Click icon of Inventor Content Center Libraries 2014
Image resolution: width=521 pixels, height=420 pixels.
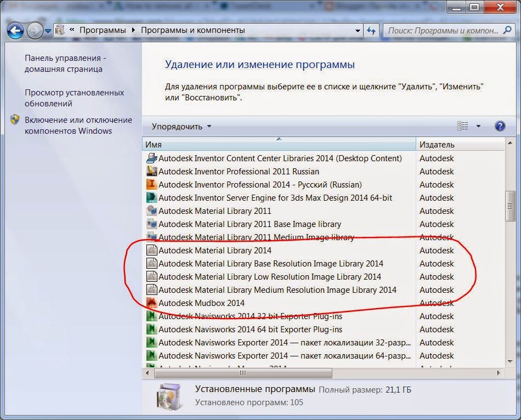pyautogui.click(x=151, y=158)
